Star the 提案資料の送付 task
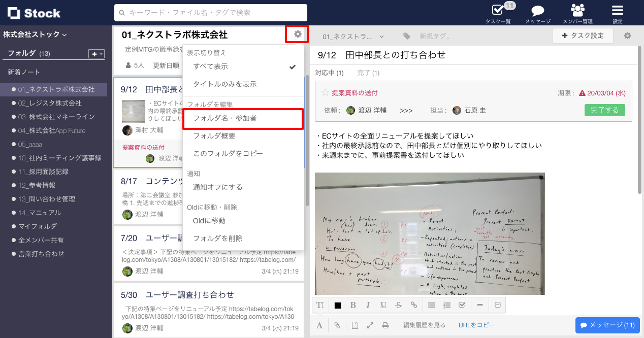Viewport: 644px width, 338px height. click(325, 93)
